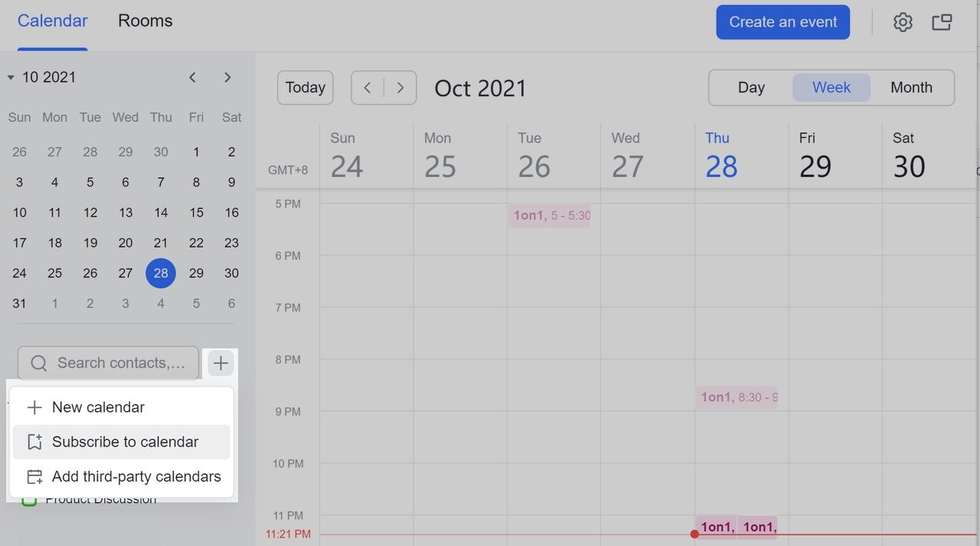Click the Today button
The image size is (980, 546).
click(305, 87)
